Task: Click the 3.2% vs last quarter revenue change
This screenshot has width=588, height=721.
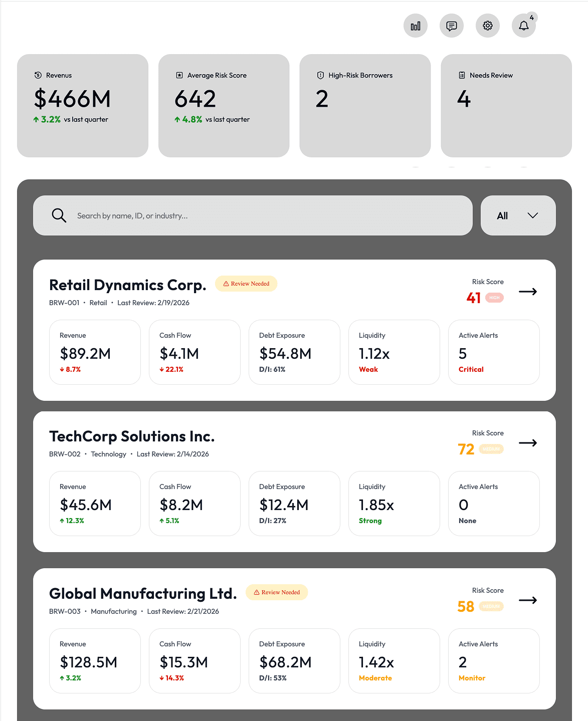Action: (71, 119)
